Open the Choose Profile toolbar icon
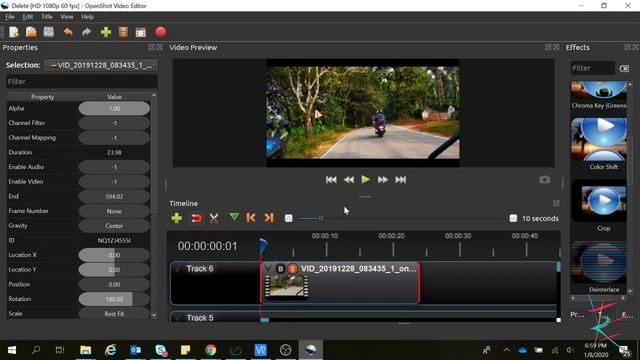This screenshot has width=640, height=360. [x=123, y=32]
